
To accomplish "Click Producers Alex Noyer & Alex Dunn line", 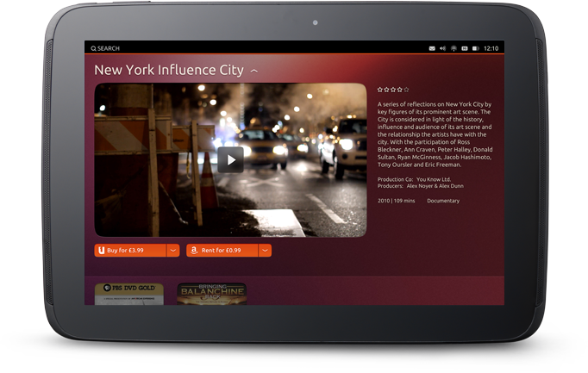I will pyautogui.click(x=421, y=186).
